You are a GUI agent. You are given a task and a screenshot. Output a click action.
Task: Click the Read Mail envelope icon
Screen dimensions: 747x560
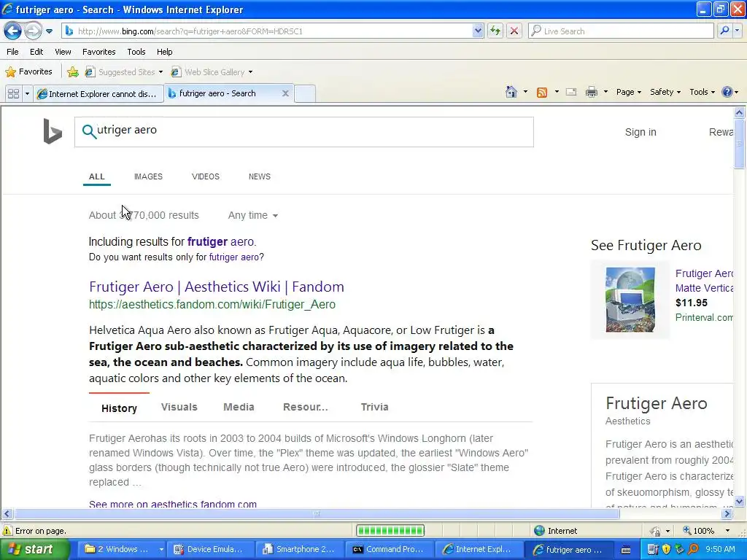pyautogui.click(x=571, y=92)
